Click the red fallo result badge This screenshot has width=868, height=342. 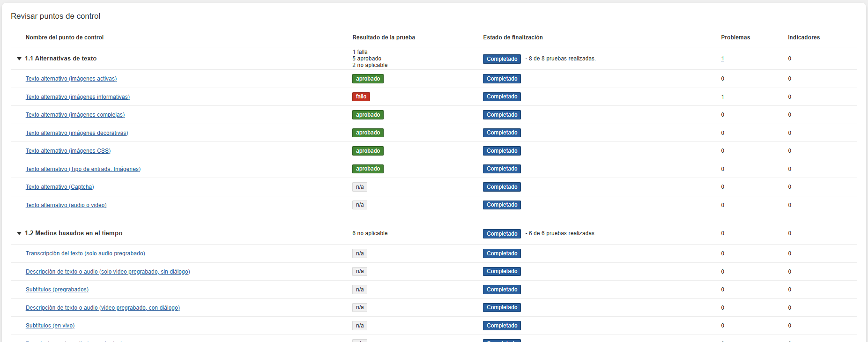tap(361, 97)
